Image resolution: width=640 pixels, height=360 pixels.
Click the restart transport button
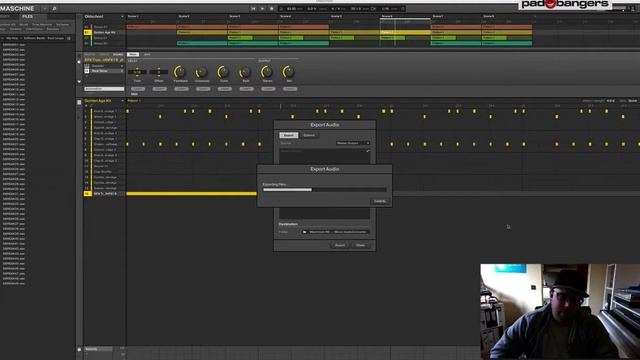(x=253, y=9)
